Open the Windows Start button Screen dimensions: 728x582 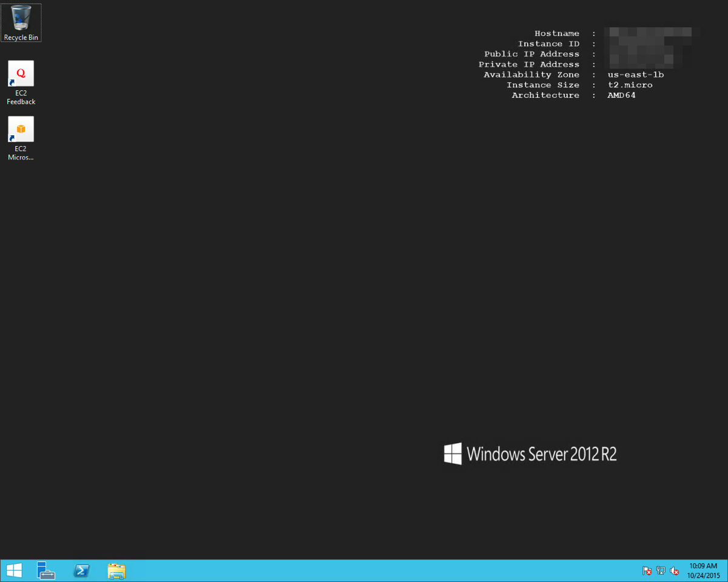[14, 570]
